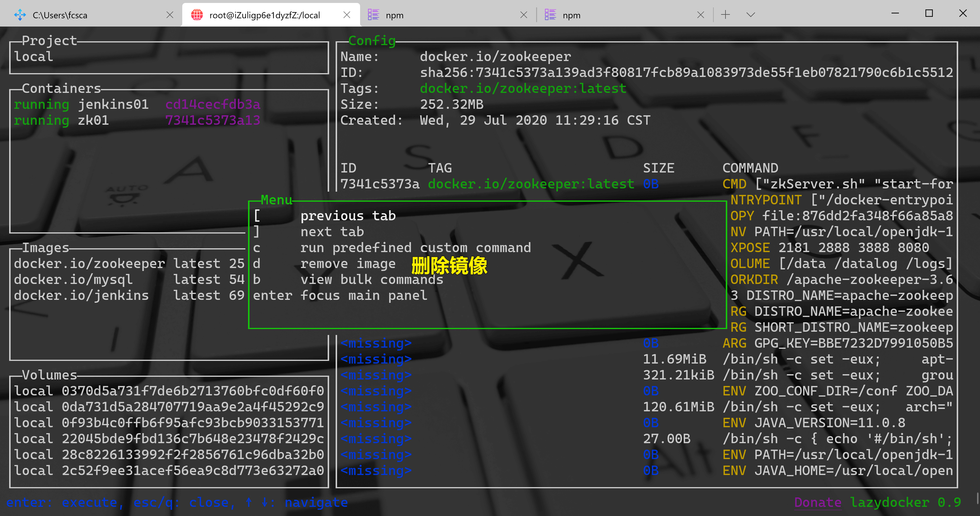Screen dimensions: 980x516
Task: Open the new tab profile dropdown chevron
Action: click(x=750, y=15)
